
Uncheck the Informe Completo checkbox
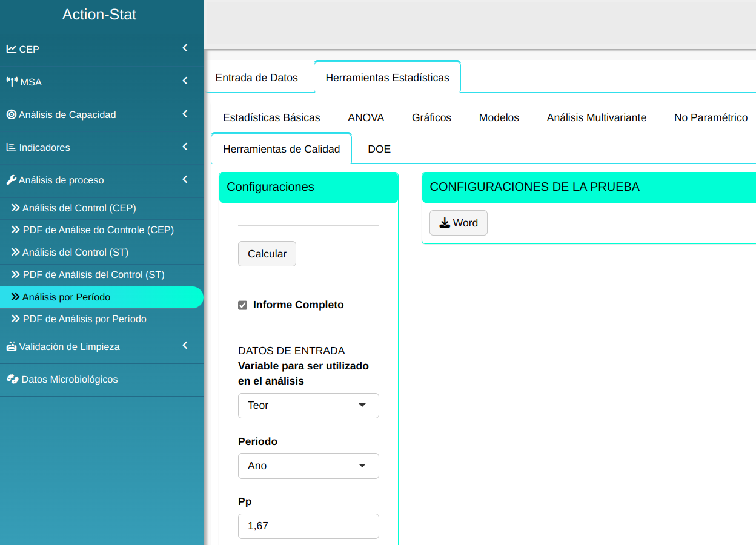point(243,305)
